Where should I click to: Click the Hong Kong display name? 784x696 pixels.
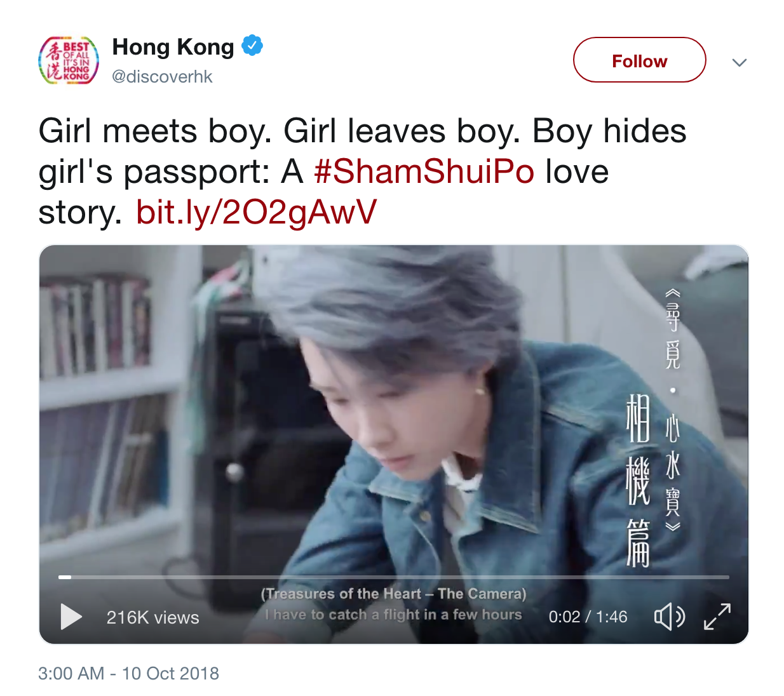173,46
